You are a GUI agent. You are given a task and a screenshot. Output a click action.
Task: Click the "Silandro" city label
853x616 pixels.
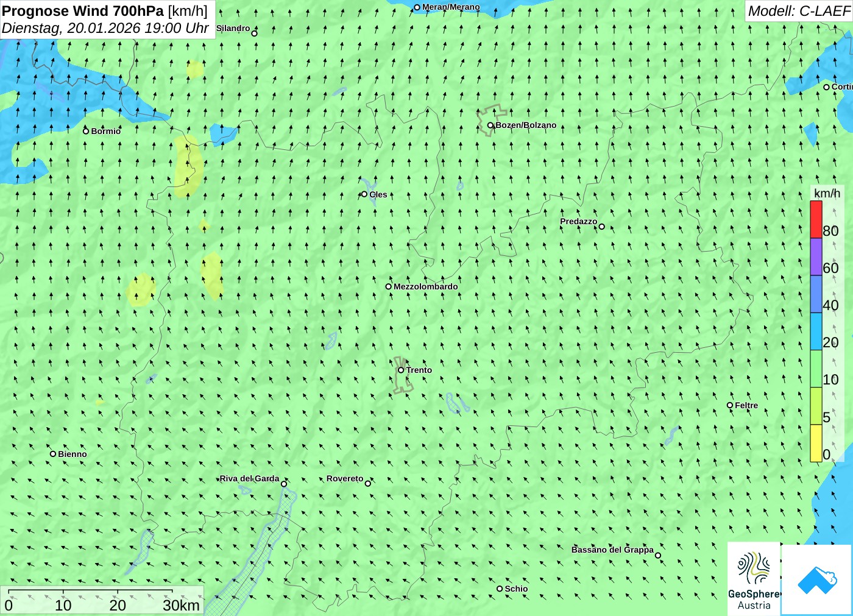coord(233,29)
